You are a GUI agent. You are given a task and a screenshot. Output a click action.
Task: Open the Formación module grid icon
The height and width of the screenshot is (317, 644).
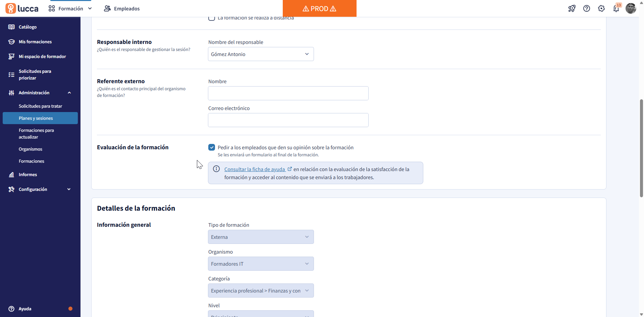coord(52,9)
